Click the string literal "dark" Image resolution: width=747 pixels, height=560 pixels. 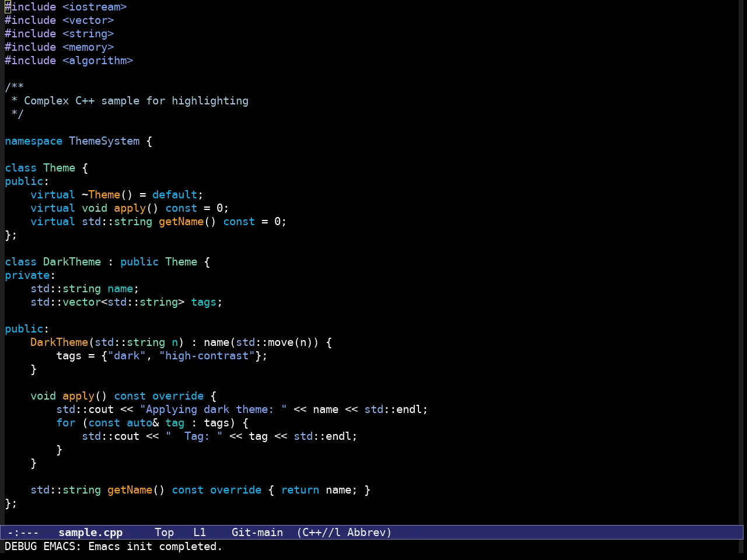click(127, 356)
